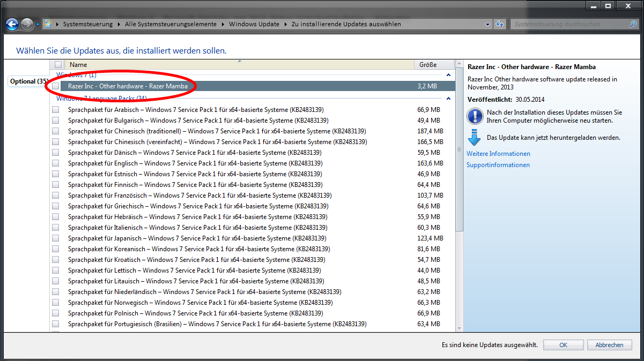Select the Französisch language pack checkbox

click(56, 195)
